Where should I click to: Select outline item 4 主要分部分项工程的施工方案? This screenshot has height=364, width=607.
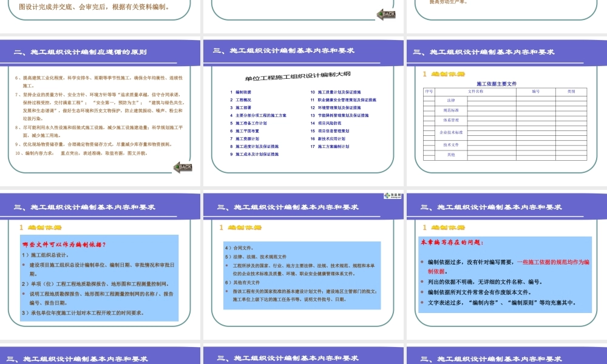[x=258, y=115]
